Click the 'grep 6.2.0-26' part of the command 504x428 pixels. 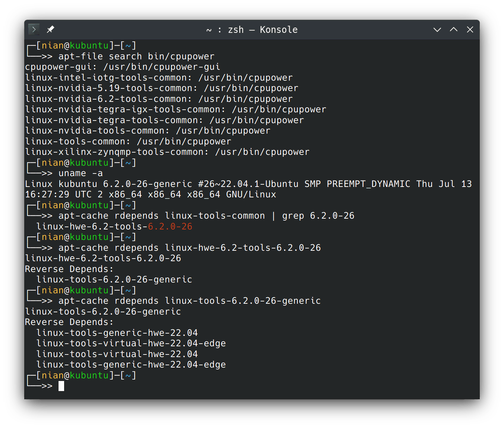coord(318,216)
